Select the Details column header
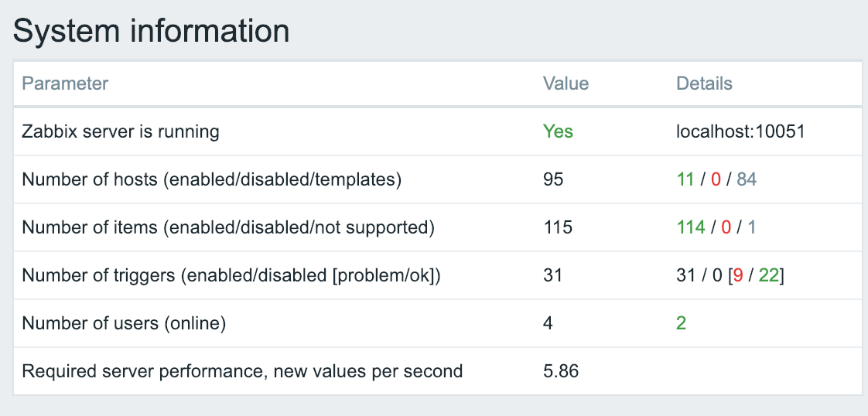The width and height of the screenshot is (868, 416). (704, 84)
